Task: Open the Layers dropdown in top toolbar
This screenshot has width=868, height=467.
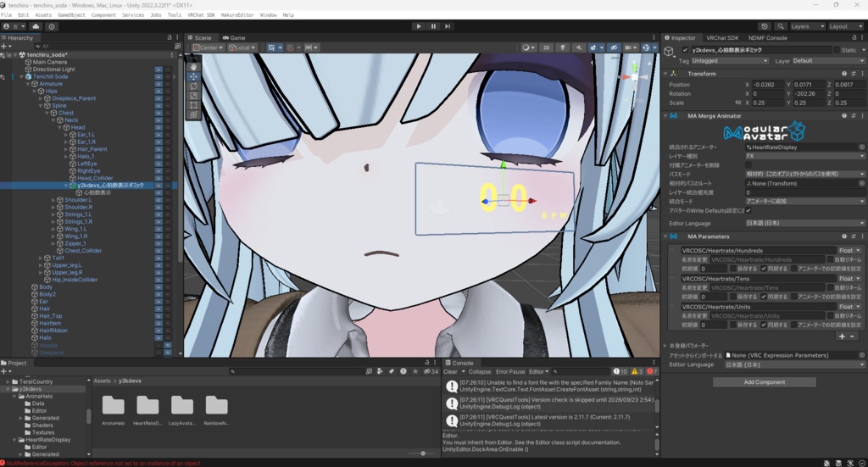Action: [x=807, y=26]
